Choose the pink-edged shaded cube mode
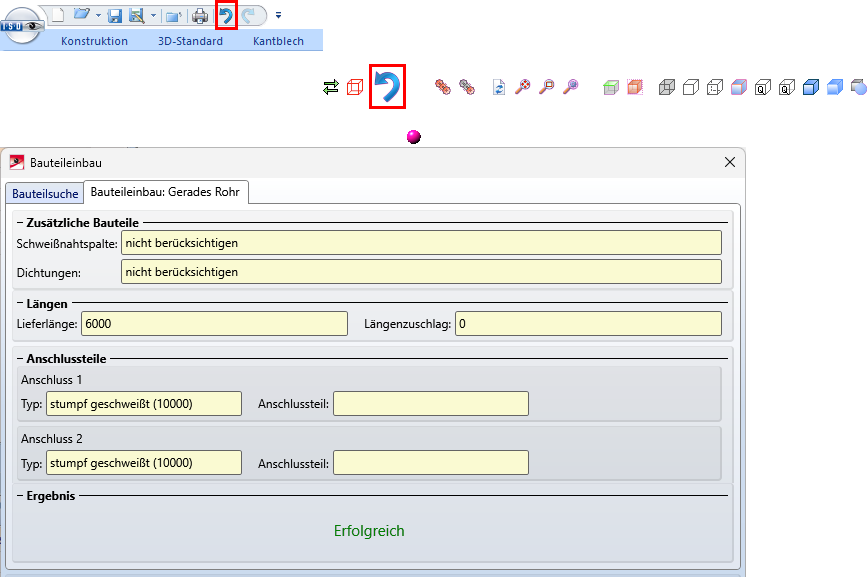Screen dimensions: 867x577 coord(739,87)
